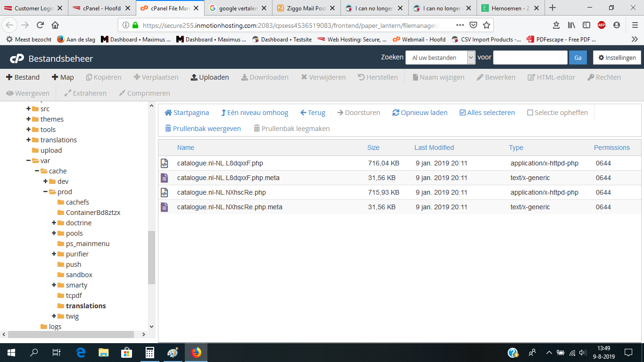
Task: Click Opnieuw laden to reload the listing
Action: [x=420, y=113]
